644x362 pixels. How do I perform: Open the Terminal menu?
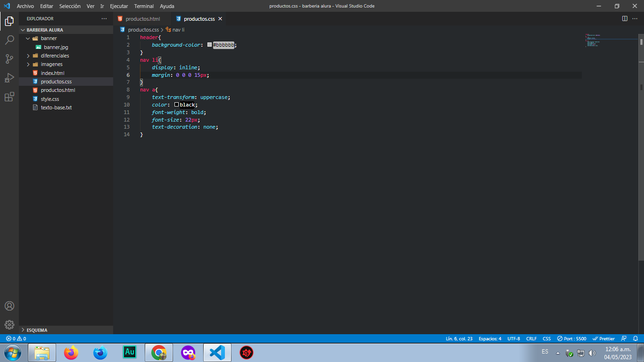144,6
